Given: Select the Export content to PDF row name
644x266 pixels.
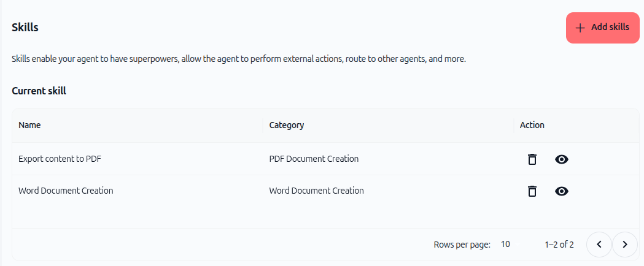Looking at the screenshot, I should click(x=60, y=159).
